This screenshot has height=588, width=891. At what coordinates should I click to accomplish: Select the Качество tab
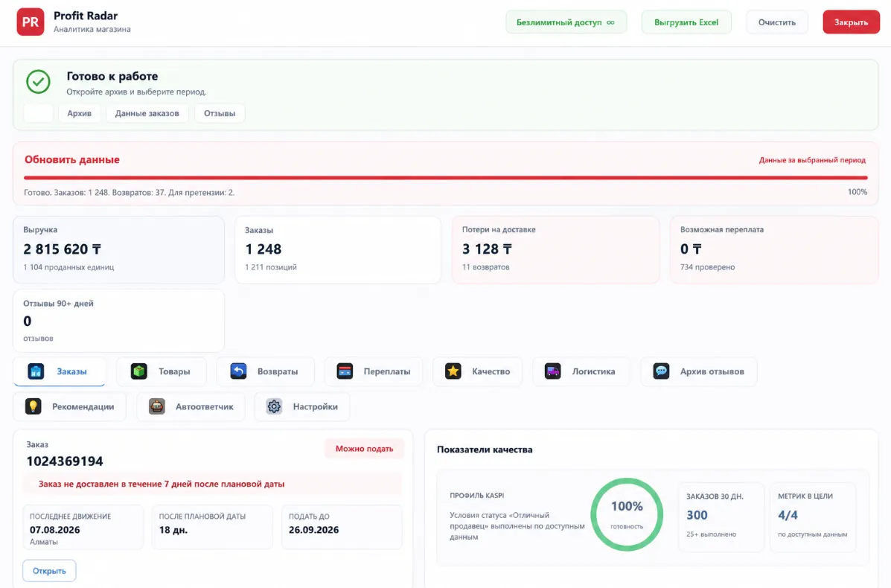(x=477, y=371)
